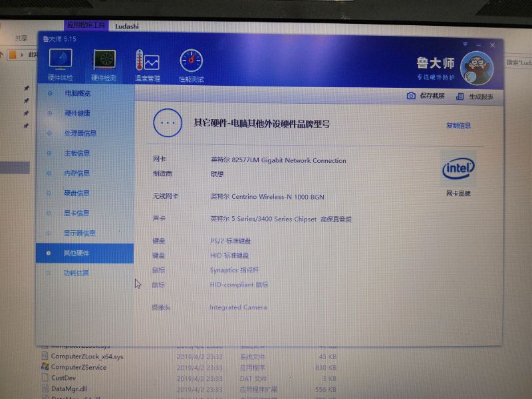Click the 830 KB size cell
Screen dimensions: 532x399
[326, 368]
